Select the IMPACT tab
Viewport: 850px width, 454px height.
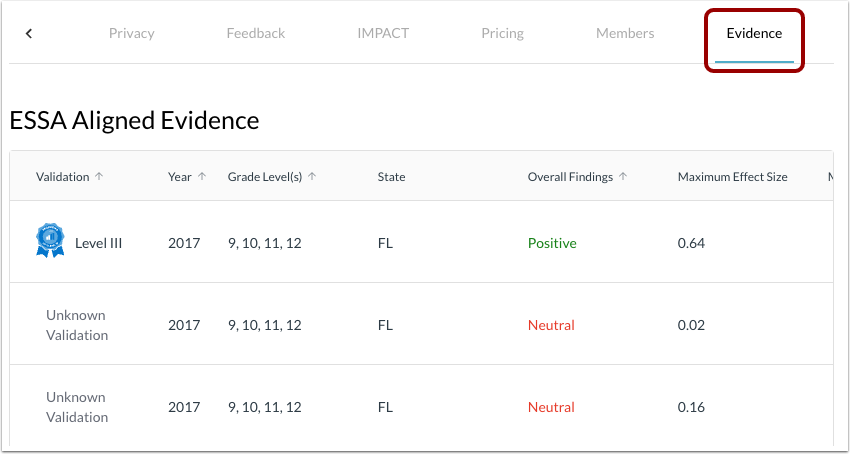[x=383, y=33]
